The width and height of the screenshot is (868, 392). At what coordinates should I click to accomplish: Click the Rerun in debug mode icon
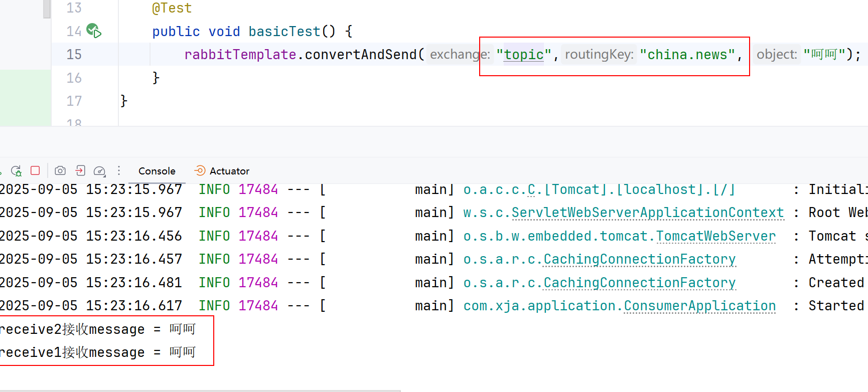click(17, 171)
